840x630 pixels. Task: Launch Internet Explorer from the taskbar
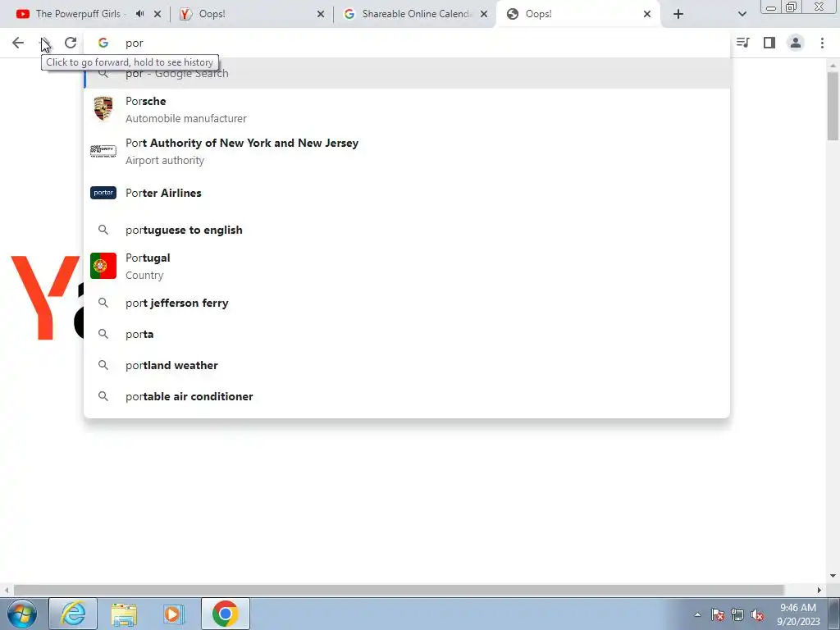click(x=73, y=614)
